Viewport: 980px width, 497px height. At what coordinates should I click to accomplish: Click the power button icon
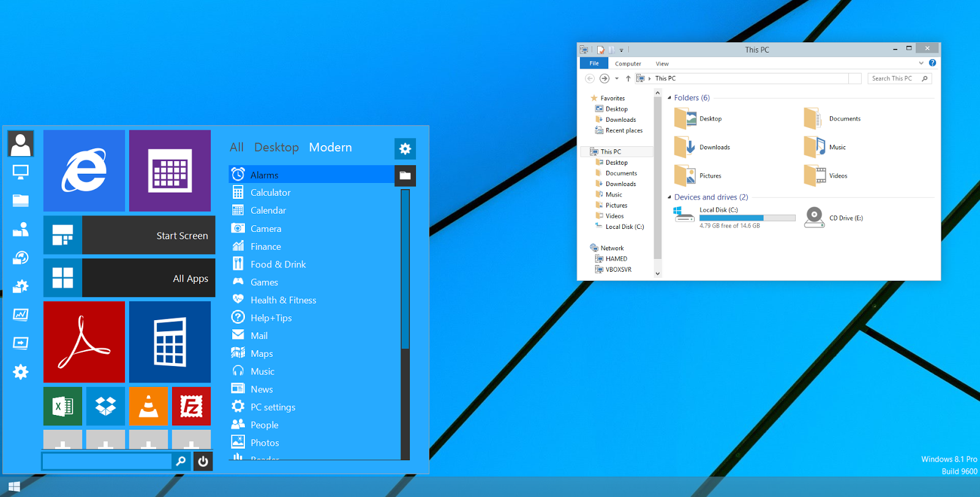[x=203, y=461]
